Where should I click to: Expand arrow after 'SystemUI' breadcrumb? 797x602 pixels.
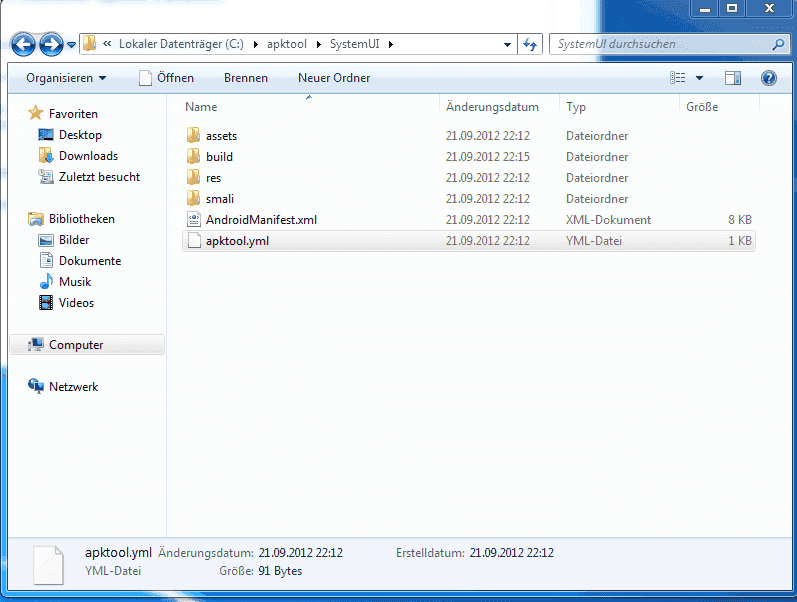click(x=390, y=44)
